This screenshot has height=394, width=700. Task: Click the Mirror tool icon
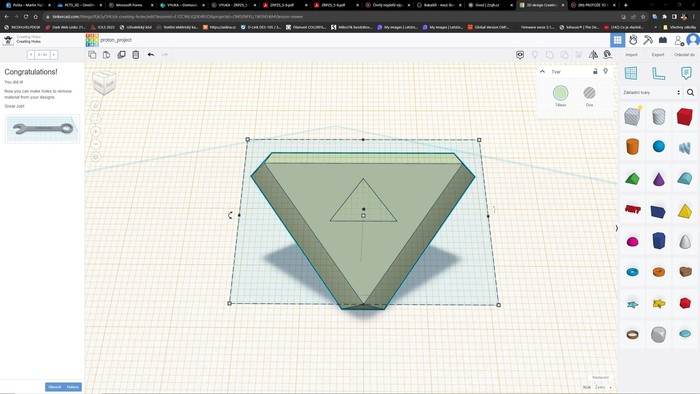[x=593, y=54]
